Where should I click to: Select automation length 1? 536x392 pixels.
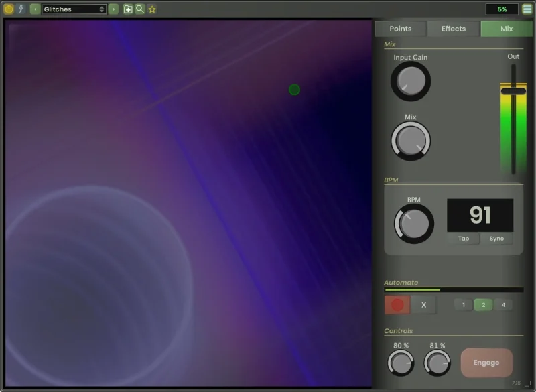tap(463, 305)
